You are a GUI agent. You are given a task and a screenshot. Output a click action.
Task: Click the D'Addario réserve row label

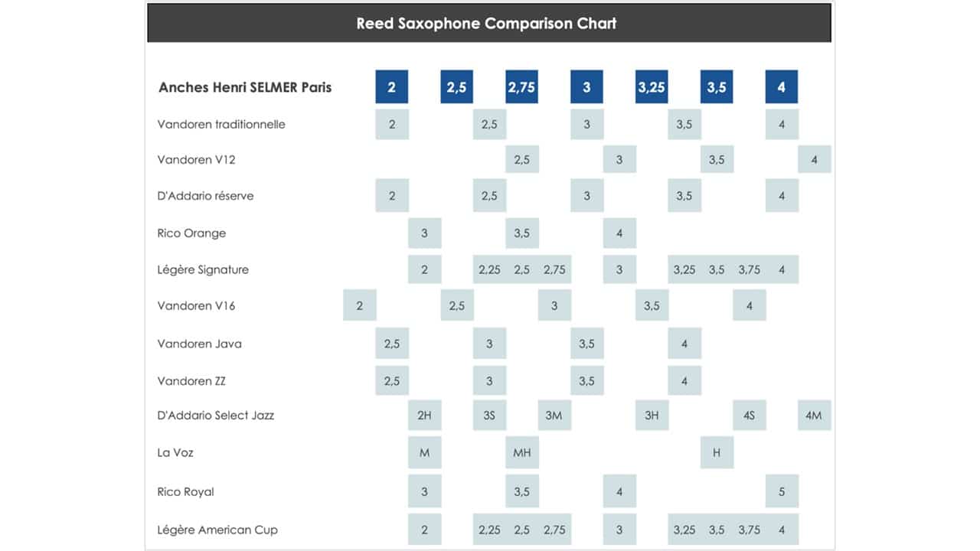pyautogui.click(x=205, y=196)
